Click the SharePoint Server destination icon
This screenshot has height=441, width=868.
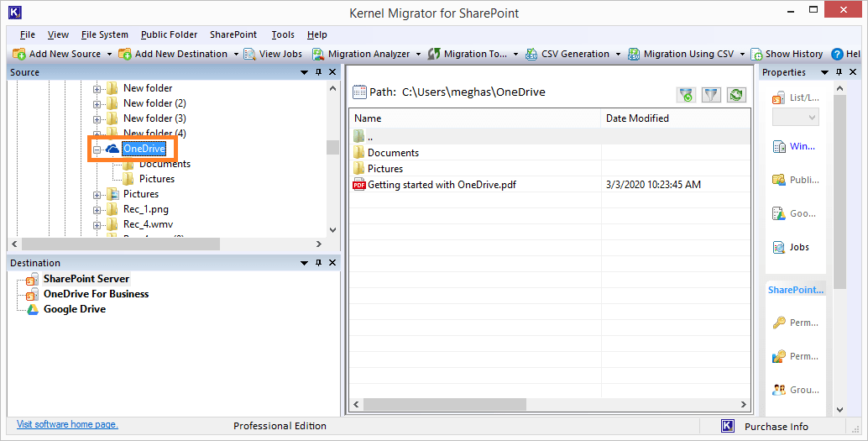click(33, 279)
